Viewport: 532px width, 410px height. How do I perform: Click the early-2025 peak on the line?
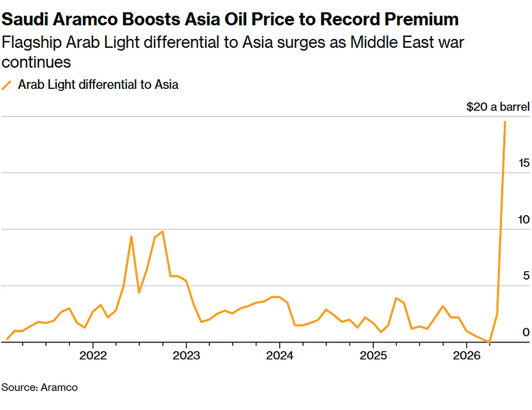[x=396, y=298]
